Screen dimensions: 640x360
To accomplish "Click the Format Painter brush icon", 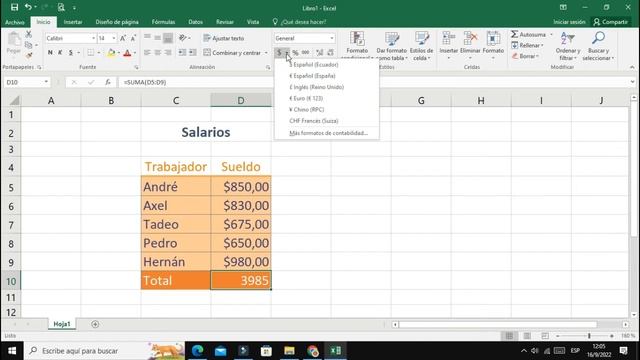I will [29, 55].
